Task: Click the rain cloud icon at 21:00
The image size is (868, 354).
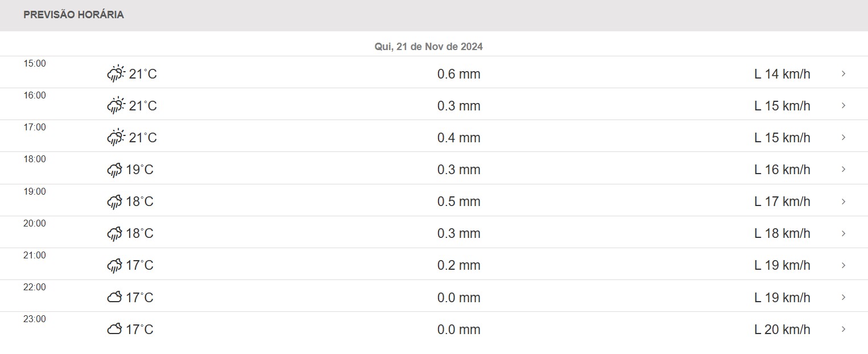Action: pyautogui.click(x=114, y=265)
